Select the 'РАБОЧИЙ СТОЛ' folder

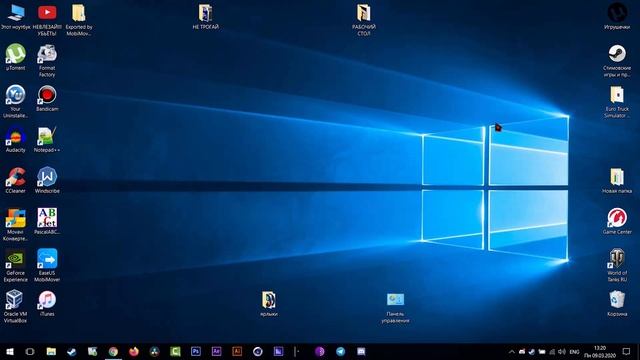point(363,20)
